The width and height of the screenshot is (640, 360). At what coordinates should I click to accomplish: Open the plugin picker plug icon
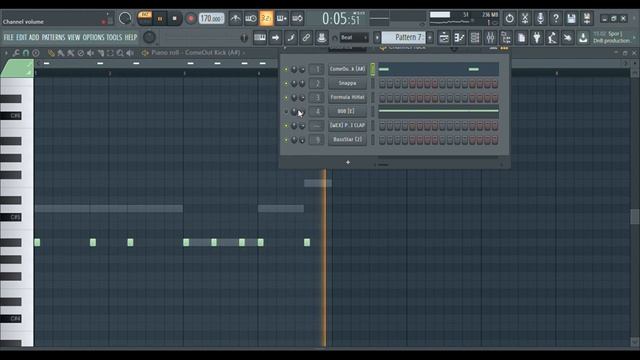tap(537, 38)
